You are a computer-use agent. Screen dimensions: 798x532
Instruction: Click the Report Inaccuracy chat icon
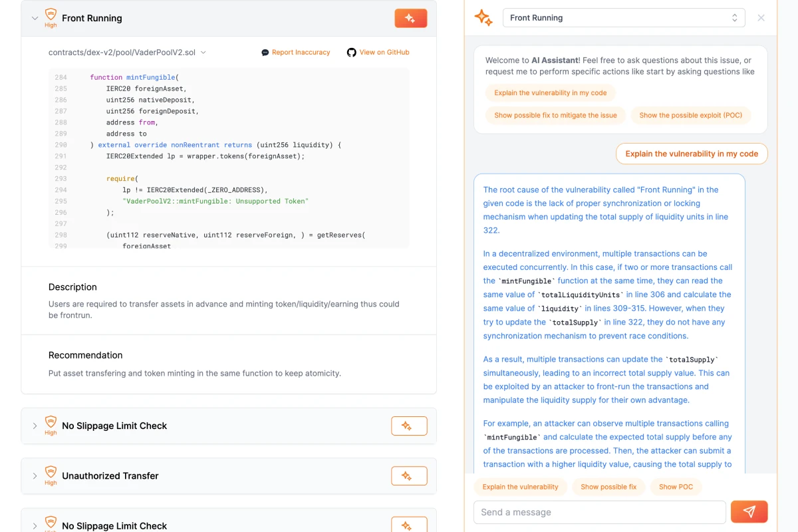[x=265, y=53]
